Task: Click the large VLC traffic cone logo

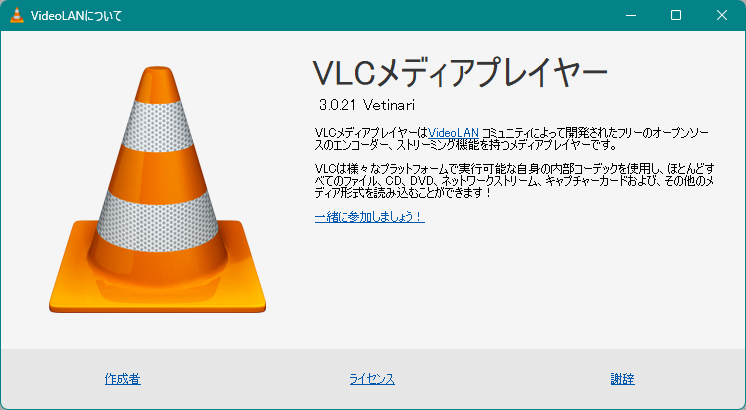Action: pyautogui.click(x=157, y=190)
